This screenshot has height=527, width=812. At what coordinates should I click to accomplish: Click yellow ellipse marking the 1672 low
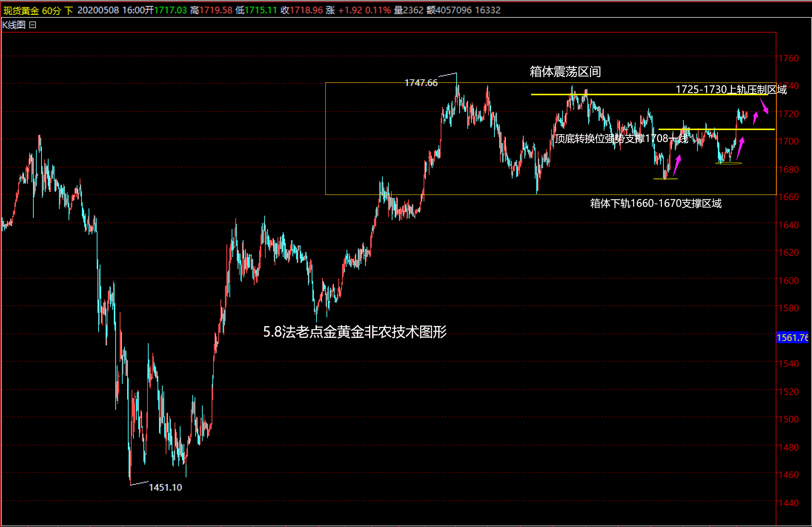click(x=665, y=179)
